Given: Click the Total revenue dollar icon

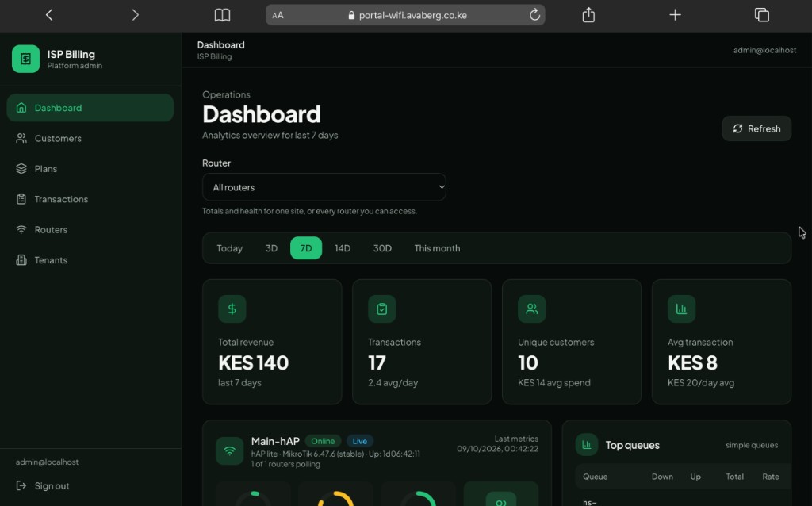Looking at the screenshot, I should pyautogui.click(x=232, y=309).
